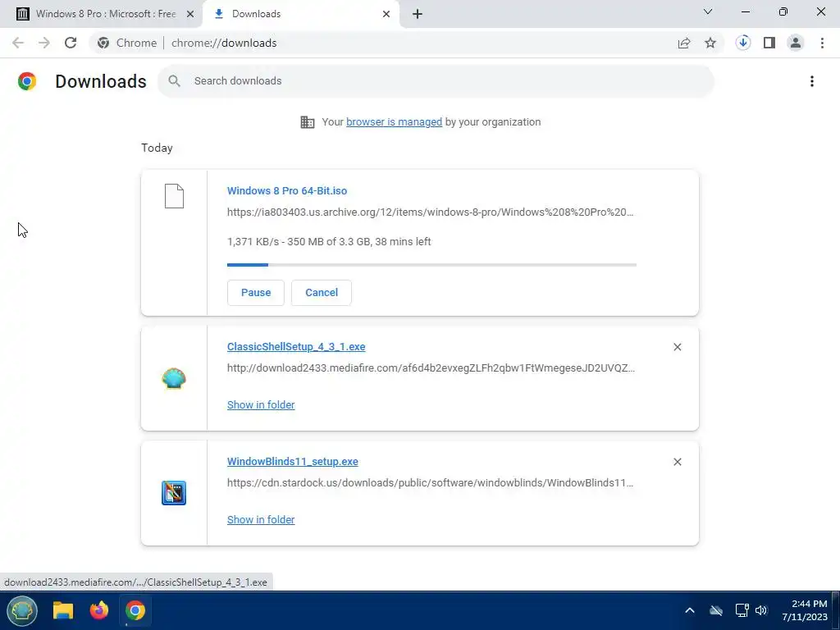Toggle the side panel icon
Viewport: 840px width, 630px height.
pos(769,43)
